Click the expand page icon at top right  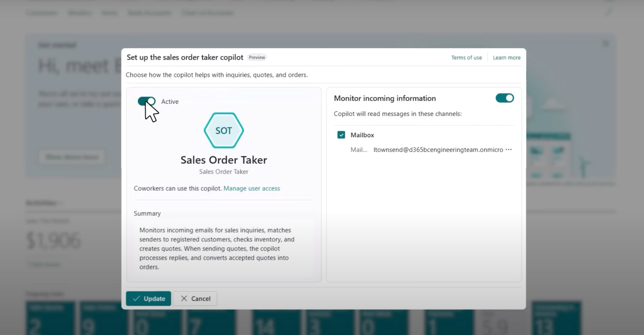click(x=609, y=13)
